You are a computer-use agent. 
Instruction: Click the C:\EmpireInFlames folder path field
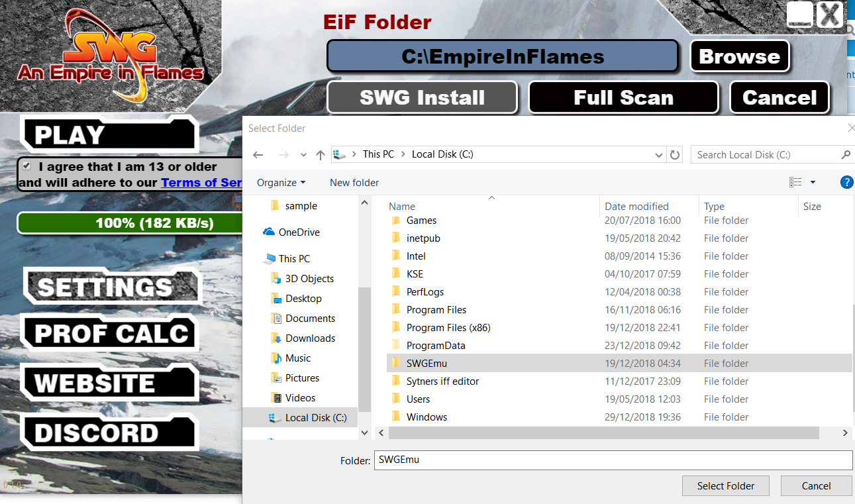(x=503, y=56)
